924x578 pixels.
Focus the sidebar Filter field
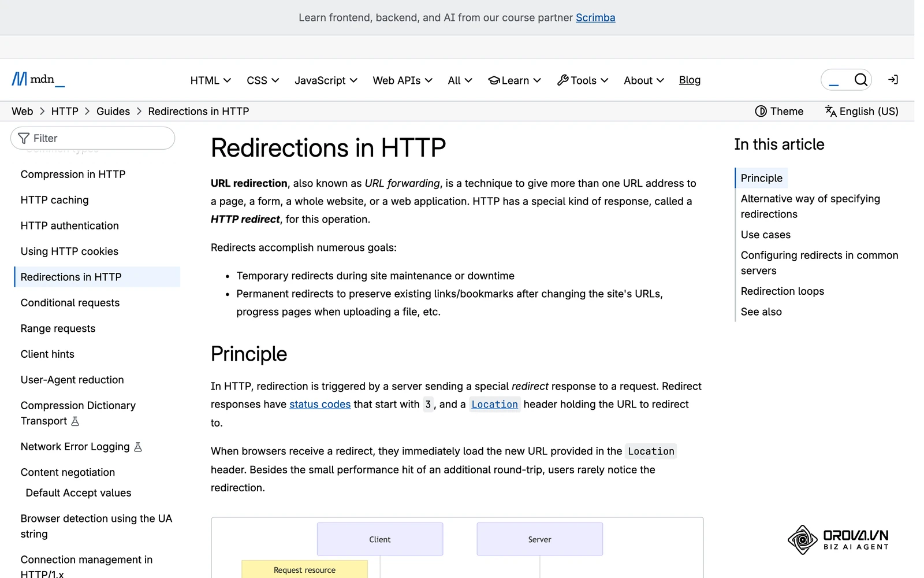click(x=92, y=138)
